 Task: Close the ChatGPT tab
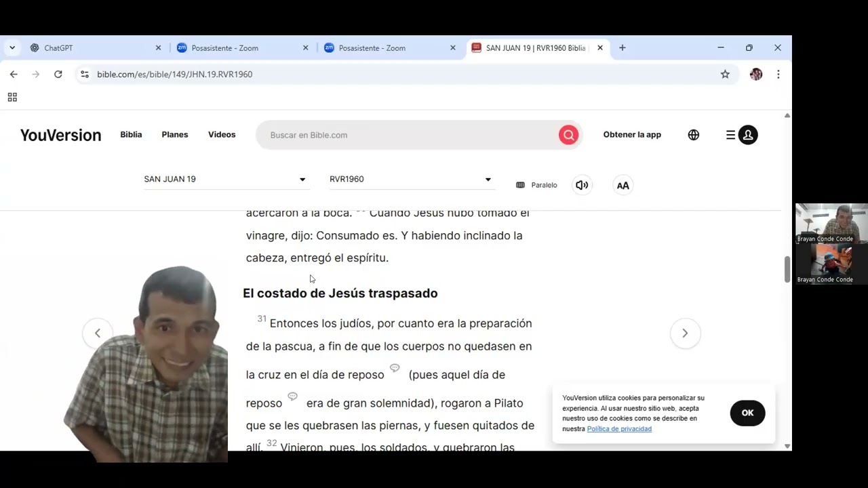[158, 48]
